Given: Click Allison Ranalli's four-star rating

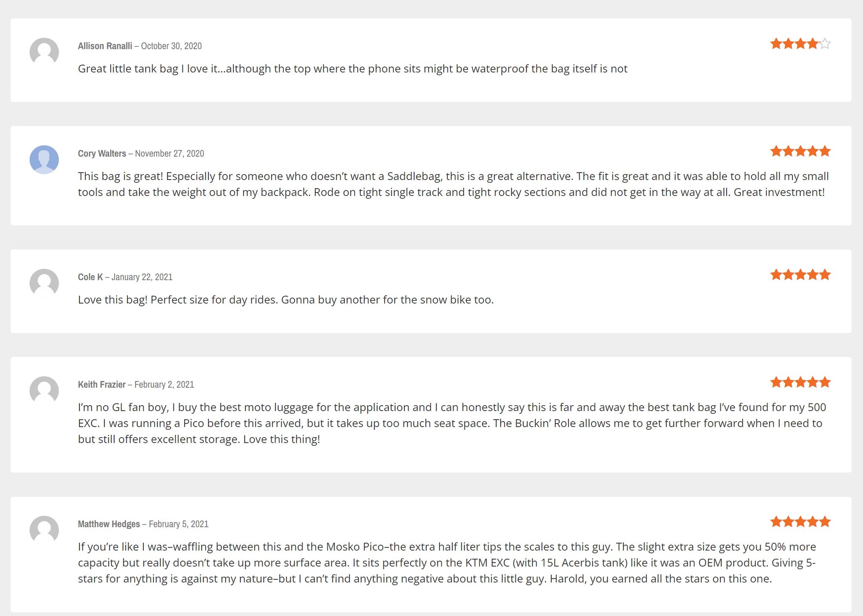Looking at the screenshot, I should tap(800, 44).
